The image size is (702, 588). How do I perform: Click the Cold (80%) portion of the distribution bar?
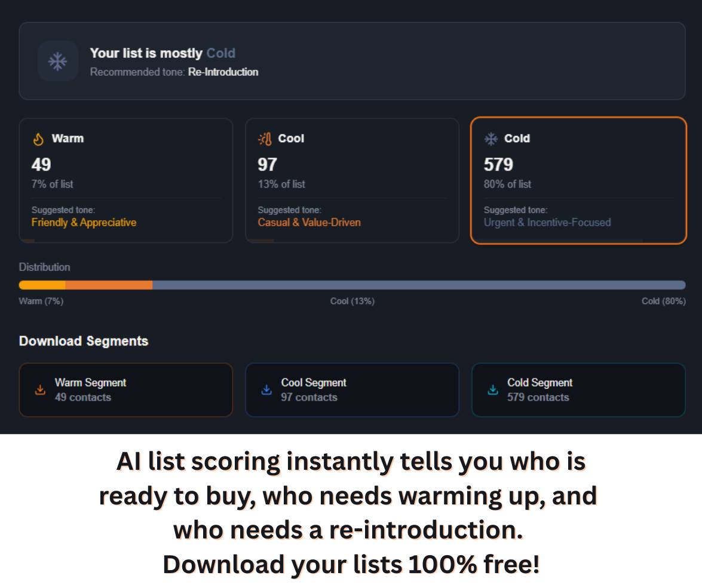[x=418, y=285]
